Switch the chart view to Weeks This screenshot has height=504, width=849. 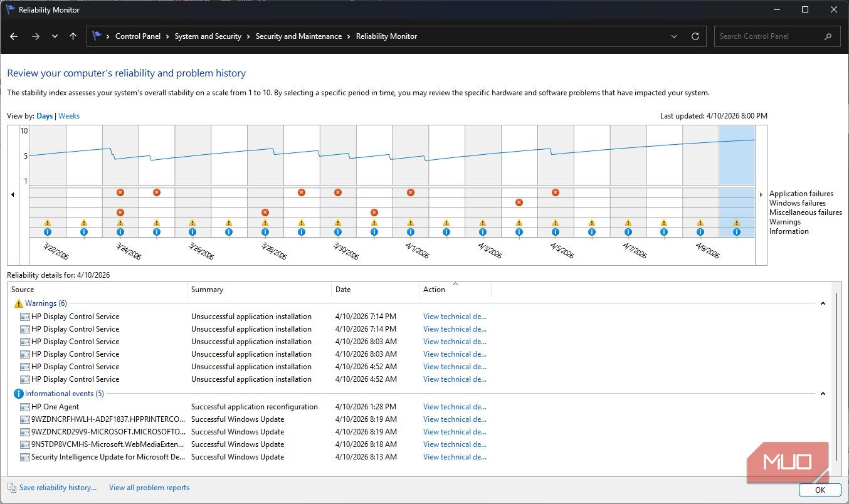(69, 116)
